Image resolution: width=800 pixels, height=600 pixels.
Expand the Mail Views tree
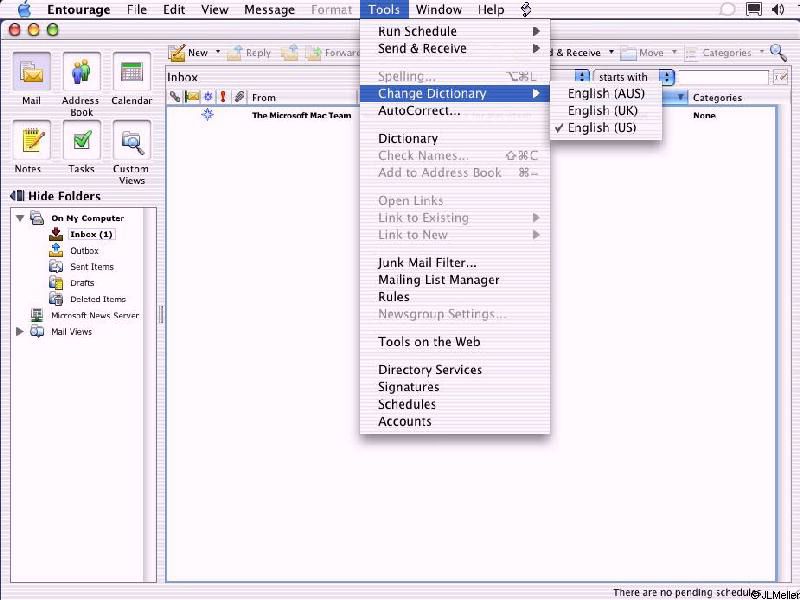[19, 332]
